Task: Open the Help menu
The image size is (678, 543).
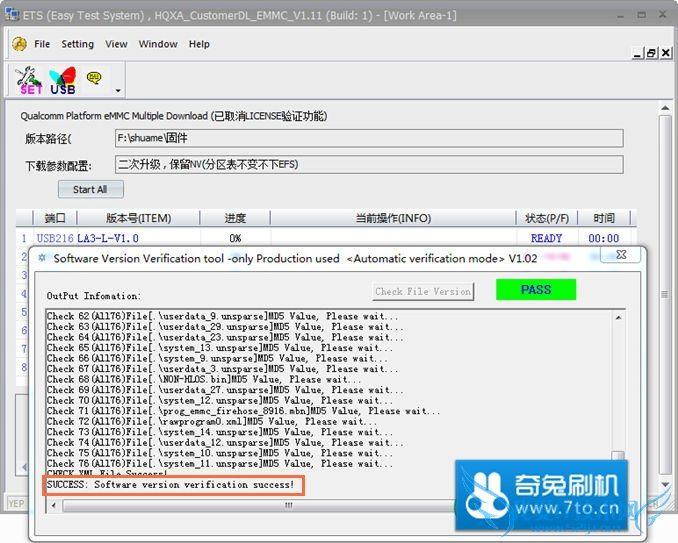Action: 199,44
